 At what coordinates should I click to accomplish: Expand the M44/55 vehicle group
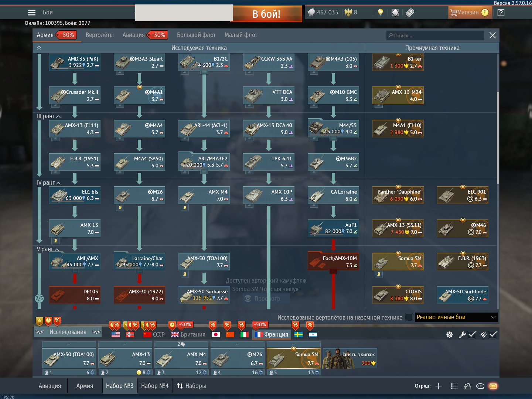click(x=333, y=139)
